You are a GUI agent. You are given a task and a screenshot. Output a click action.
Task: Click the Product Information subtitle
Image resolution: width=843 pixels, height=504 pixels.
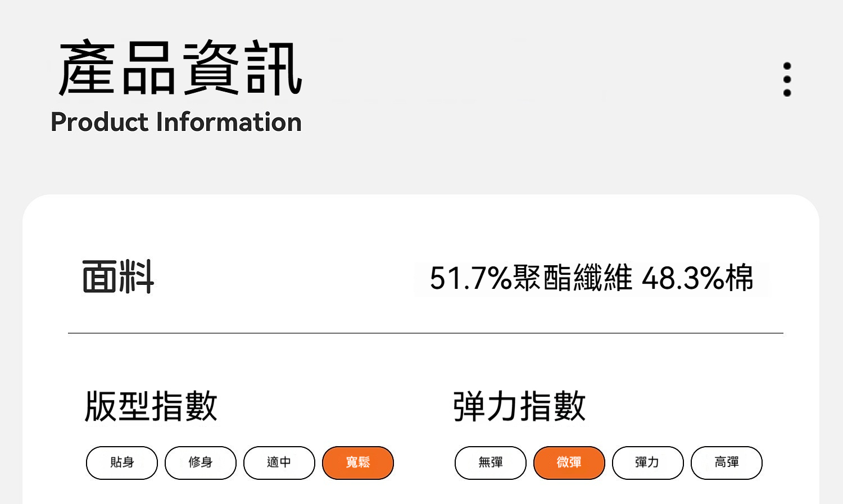point(176,122)
